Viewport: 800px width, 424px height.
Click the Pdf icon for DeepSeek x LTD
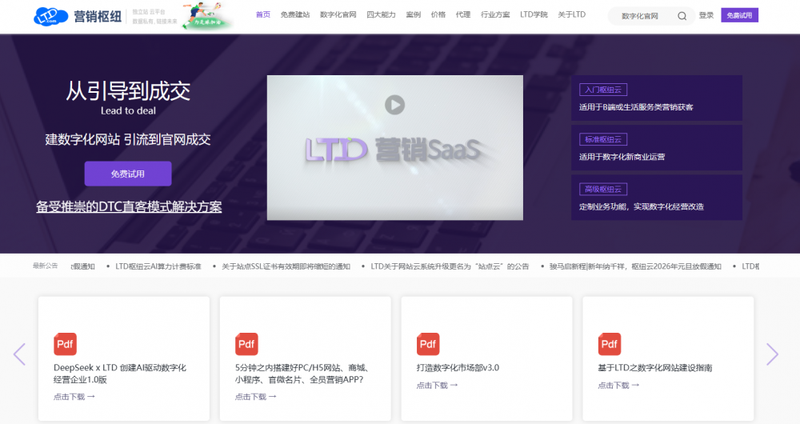65,344
